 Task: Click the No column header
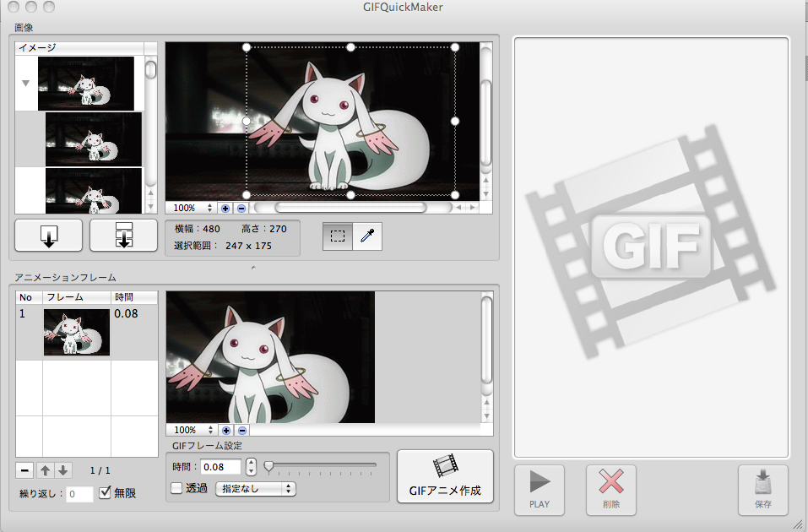29,297
